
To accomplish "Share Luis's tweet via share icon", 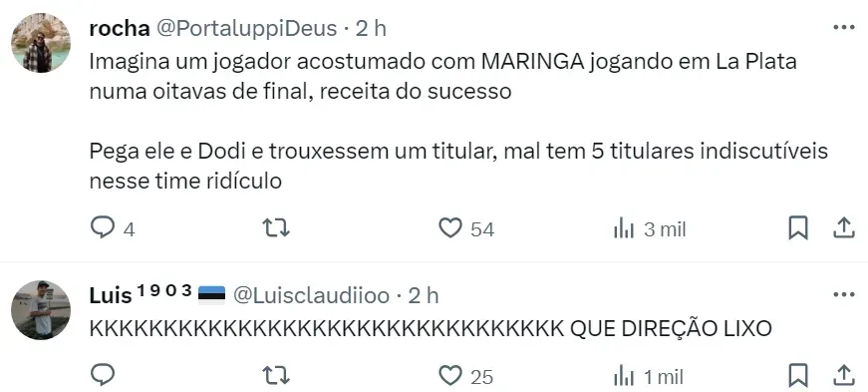I will [844, 375].
